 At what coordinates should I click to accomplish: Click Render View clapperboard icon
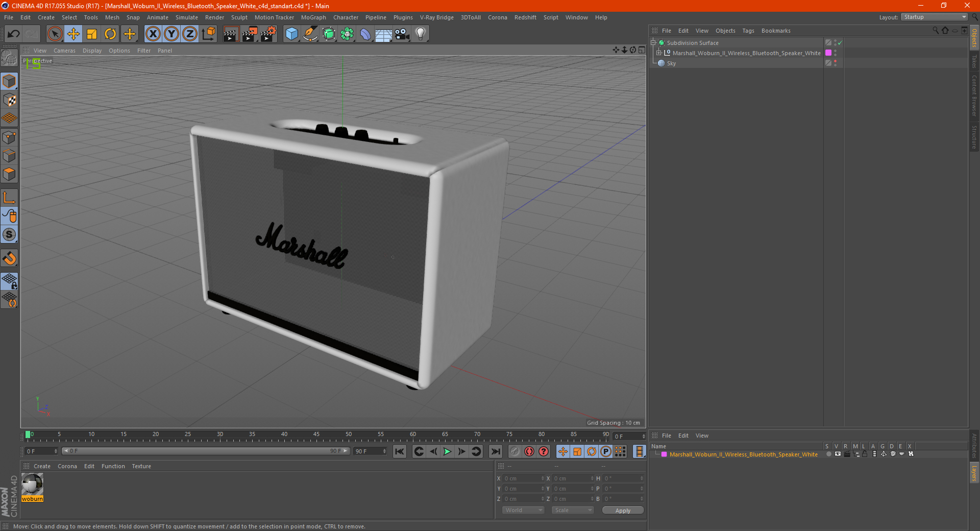point(231,34)
